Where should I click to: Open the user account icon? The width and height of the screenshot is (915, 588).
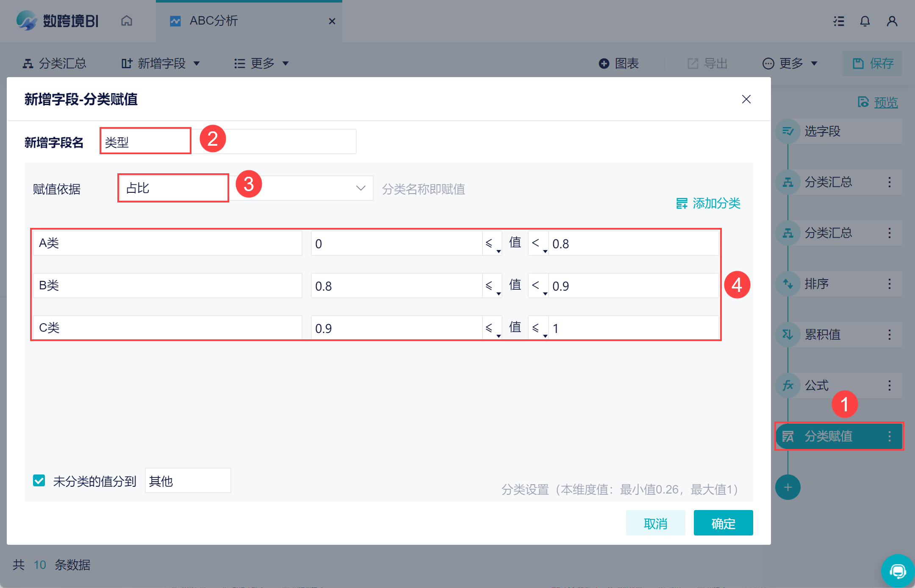[892, 21]
